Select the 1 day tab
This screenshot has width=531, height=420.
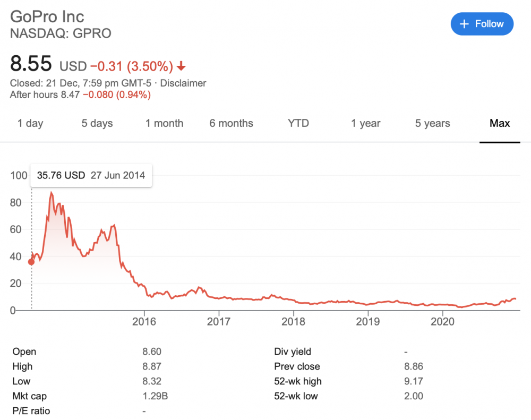click(30, 123)
